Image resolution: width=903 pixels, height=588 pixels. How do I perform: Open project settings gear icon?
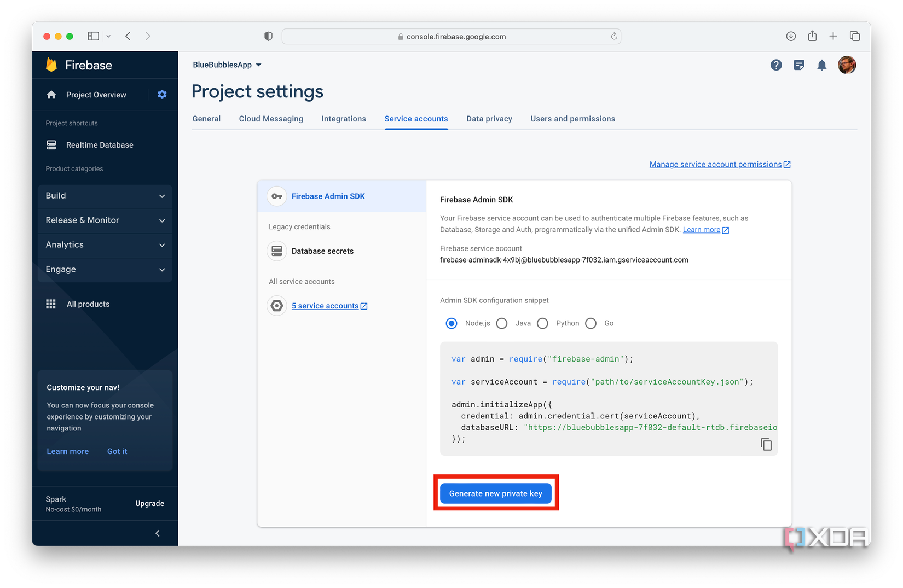click(x=162, y=94)
